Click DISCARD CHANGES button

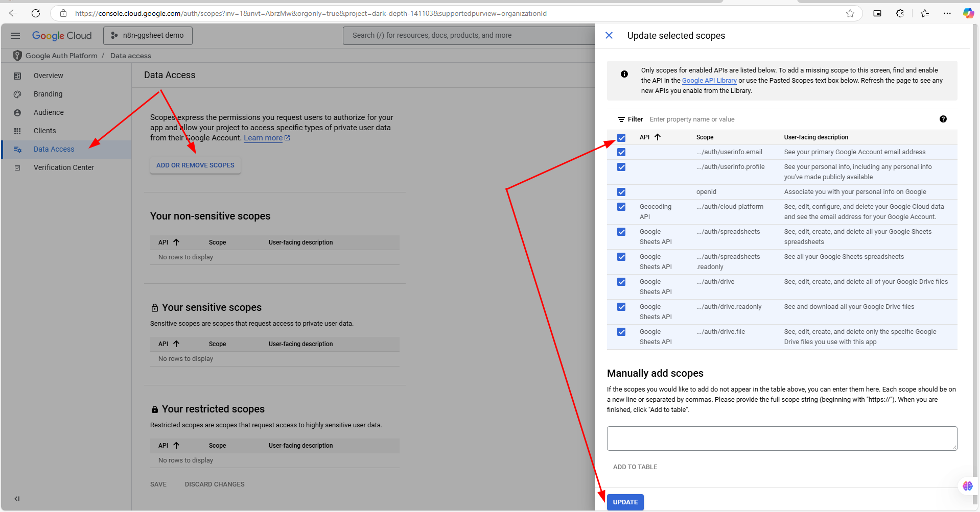coord(215,484)
